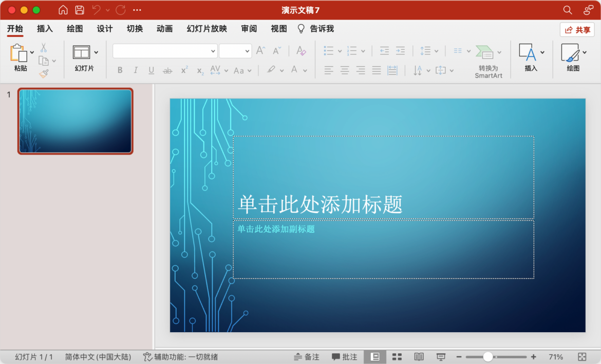
Task: Click the 共享 share button
Action: [577, 29]
